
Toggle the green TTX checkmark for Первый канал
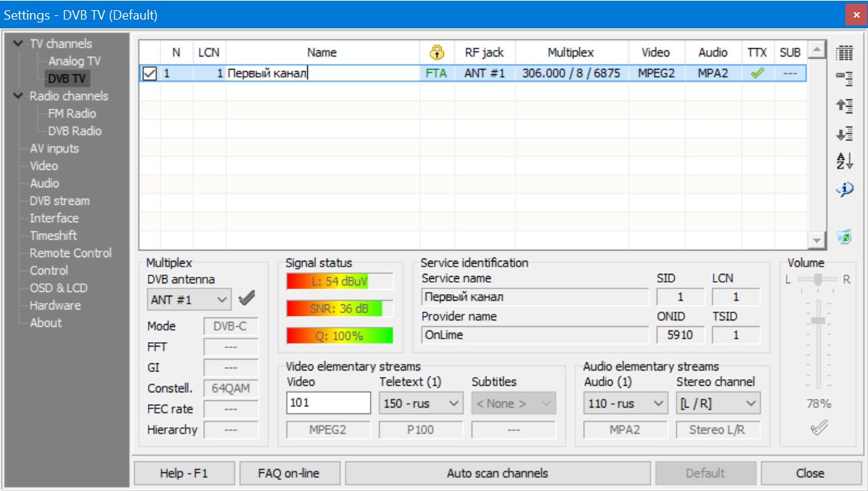[757, 72]
